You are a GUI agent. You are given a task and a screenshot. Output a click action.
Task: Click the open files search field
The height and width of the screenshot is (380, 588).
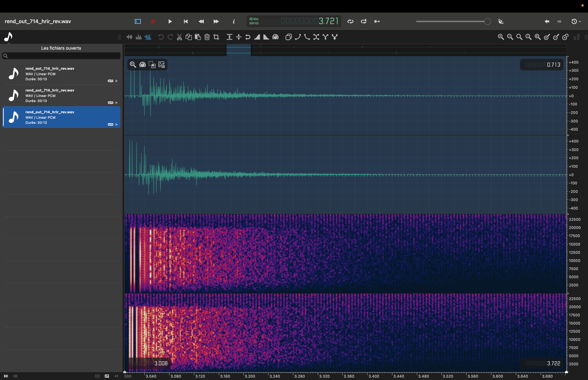click(x=61, y=56)
